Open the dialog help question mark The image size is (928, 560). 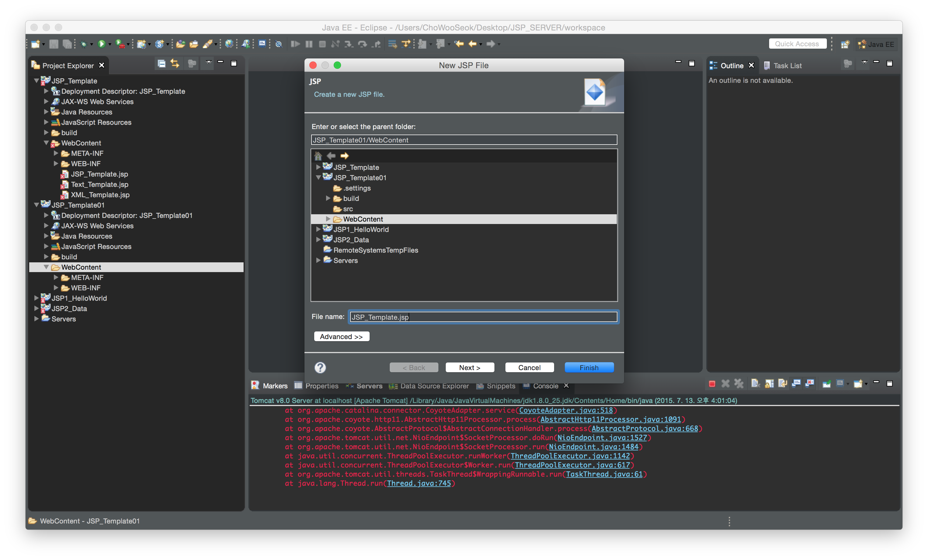point(320,368)
